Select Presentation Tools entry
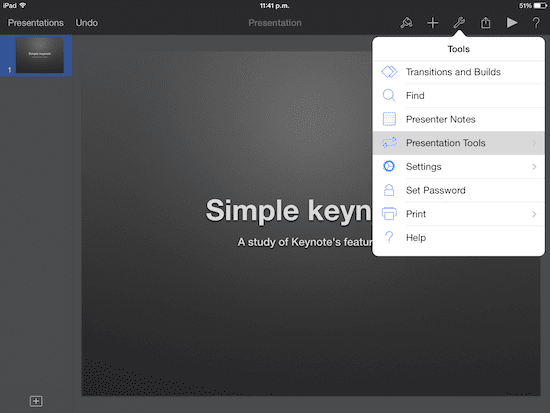This screenshot has width=550, height=413. (x=458, y=143)
